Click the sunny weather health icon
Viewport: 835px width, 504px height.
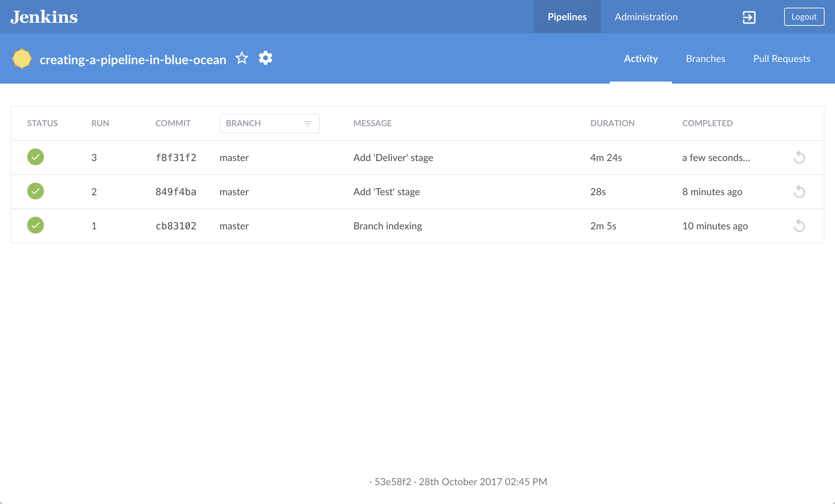click(x=22, y=59)
